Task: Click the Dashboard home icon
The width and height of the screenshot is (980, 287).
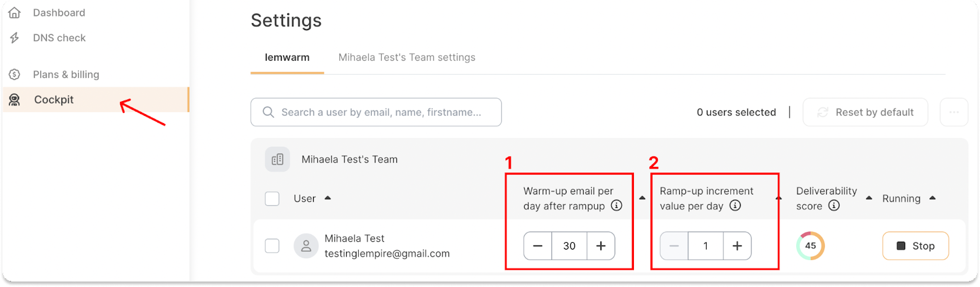Action: pos(15,13)
